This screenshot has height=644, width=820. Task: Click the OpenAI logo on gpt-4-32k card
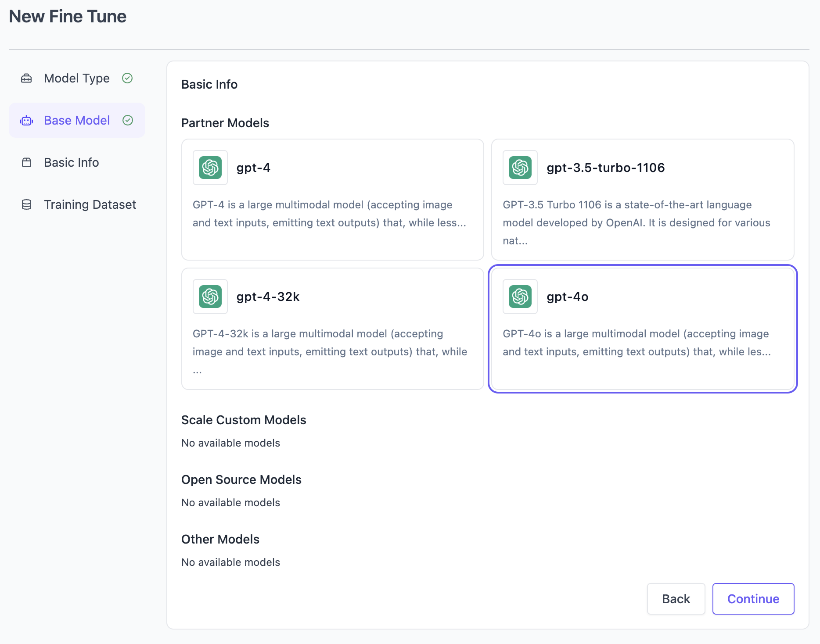210,297
